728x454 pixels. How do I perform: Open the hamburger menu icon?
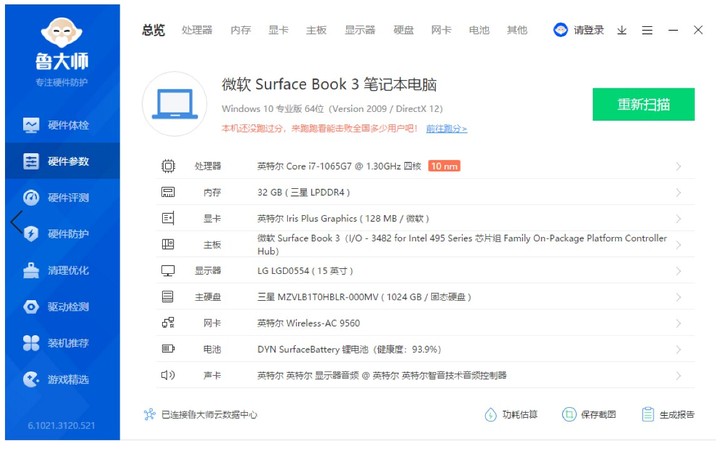pos(647,31)
